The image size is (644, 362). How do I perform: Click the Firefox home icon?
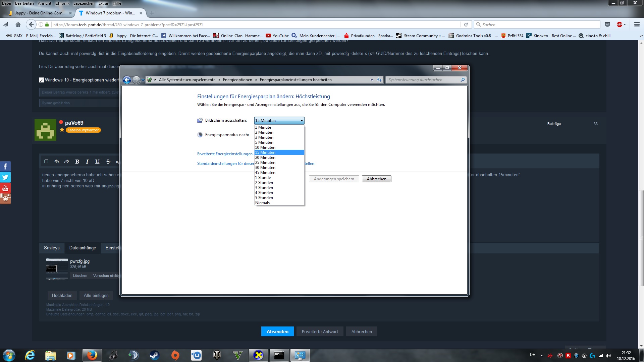click(x=18, y=24)
